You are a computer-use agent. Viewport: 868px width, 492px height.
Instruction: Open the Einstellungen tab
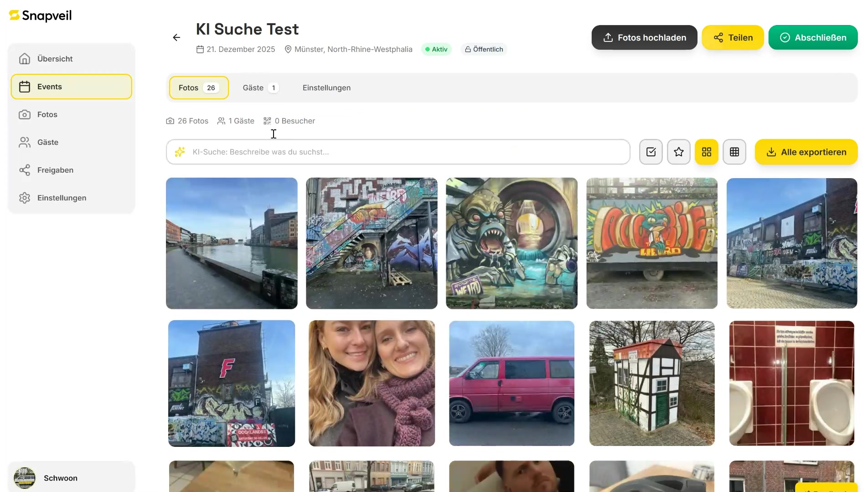(326, 88)
